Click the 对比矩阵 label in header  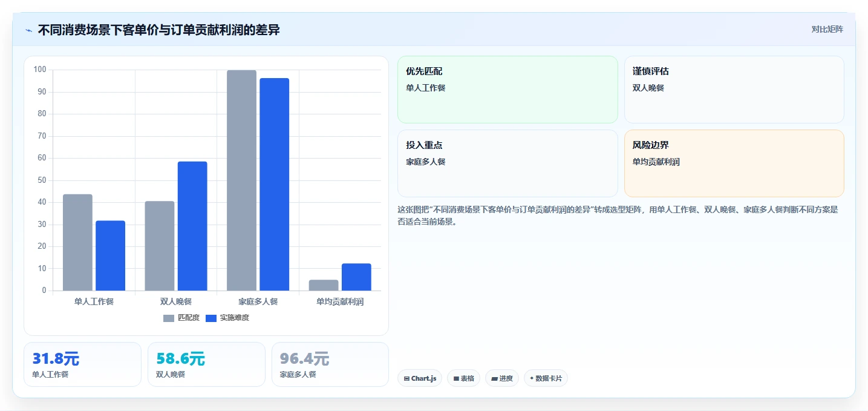coord(827,30)
